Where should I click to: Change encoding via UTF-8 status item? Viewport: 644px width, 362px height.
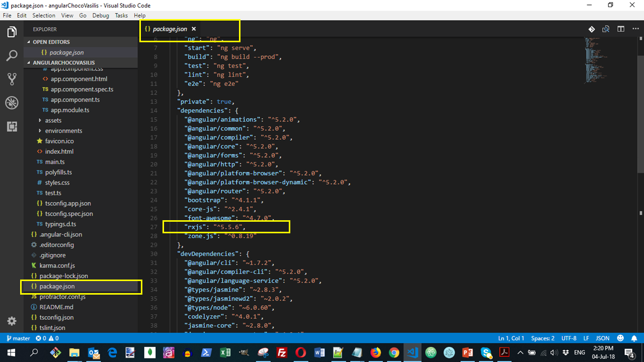[x=569, y=338]
